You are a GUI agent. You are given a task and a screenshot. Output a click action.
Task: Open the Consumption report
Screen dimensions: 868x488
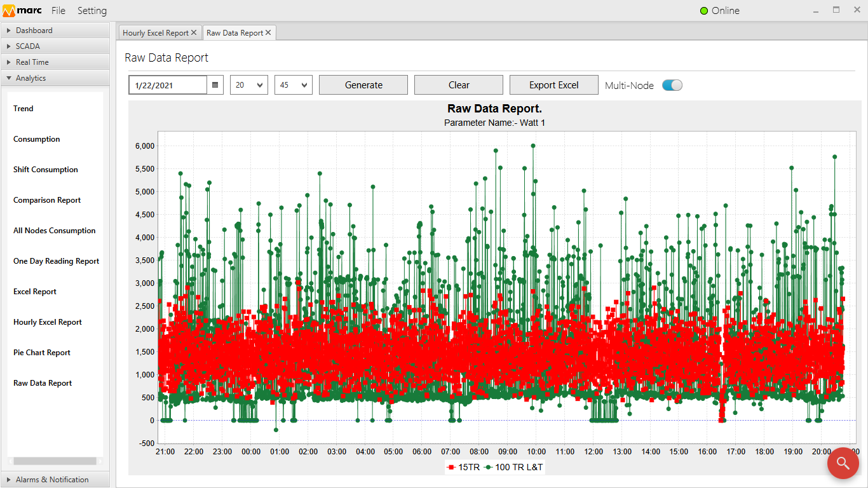(x=37, y=139)
